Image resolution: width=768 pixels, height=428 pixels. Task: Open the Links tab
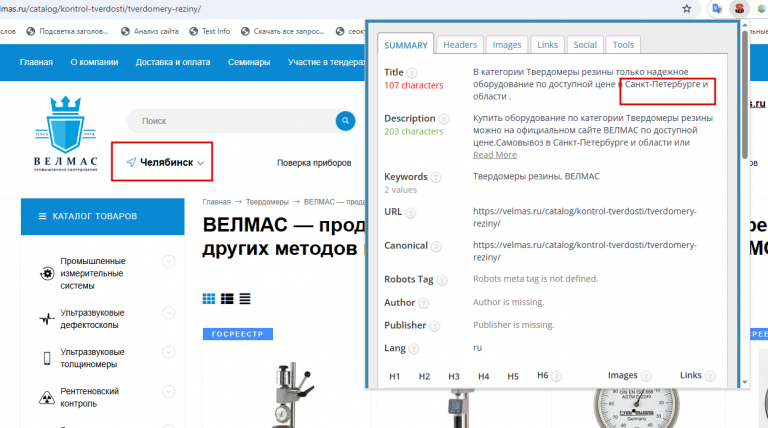coord(547,45)
